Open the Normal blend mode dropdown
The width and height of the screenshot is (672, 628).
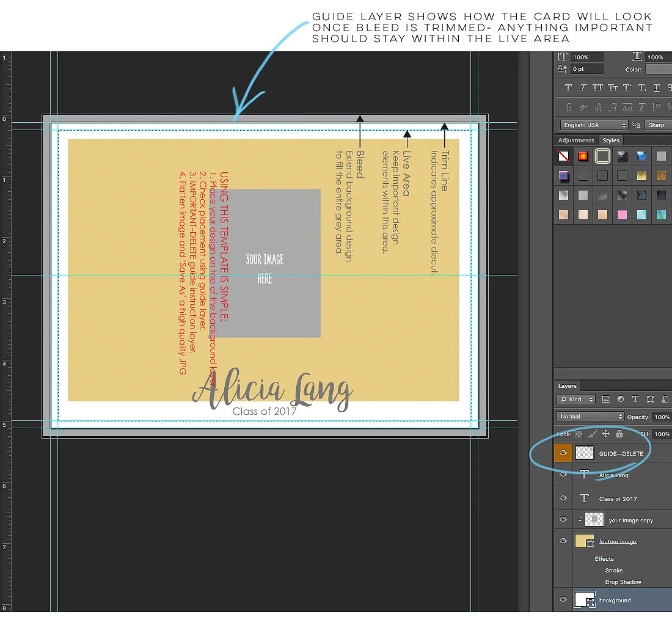(591, 417)
